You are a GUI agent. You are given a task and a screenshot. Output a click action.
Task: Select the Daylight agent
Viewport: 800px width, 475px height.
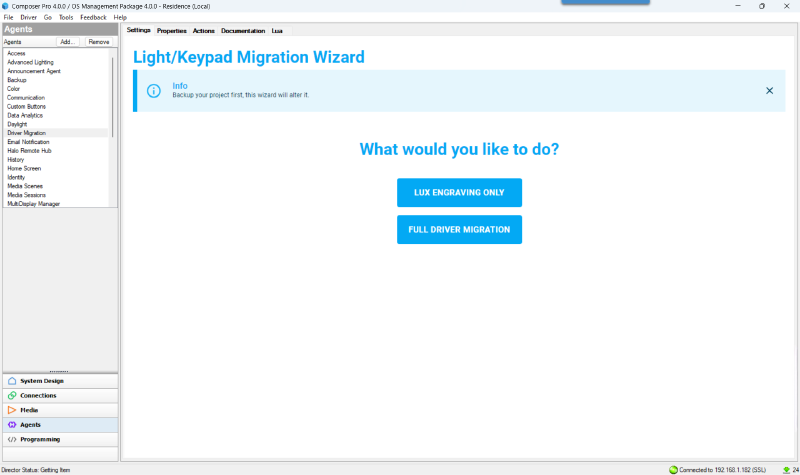(x=17, y=124)
